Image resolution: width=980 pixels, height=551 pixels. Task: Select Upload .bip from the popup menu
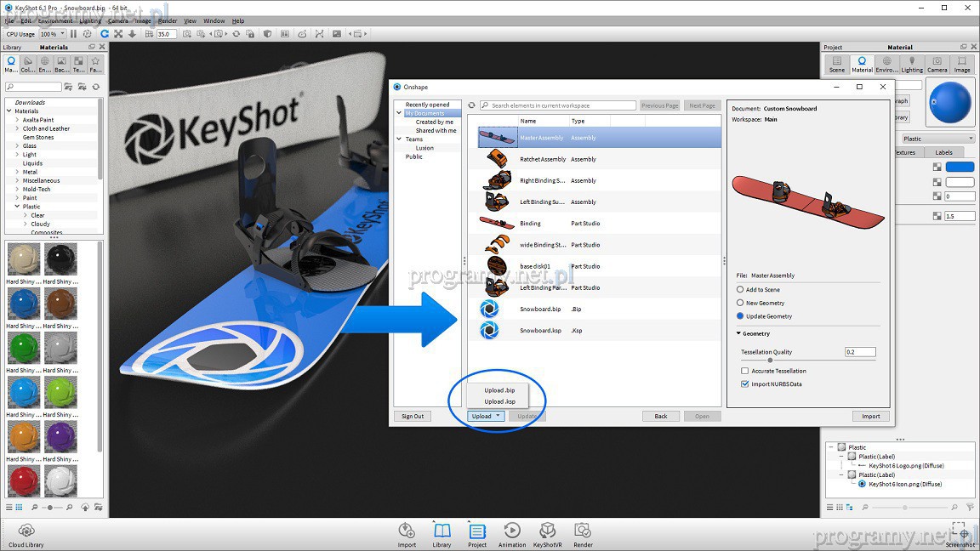499,390
